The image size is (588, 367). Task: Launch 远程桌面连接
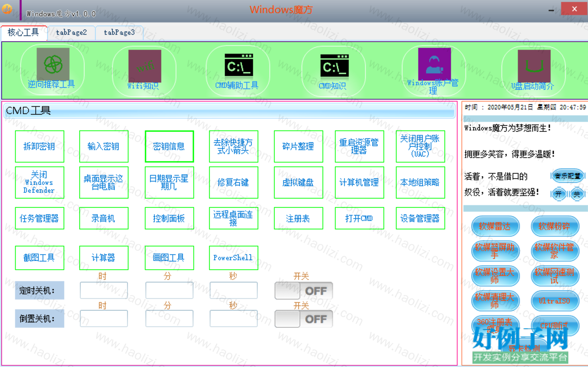233,218
